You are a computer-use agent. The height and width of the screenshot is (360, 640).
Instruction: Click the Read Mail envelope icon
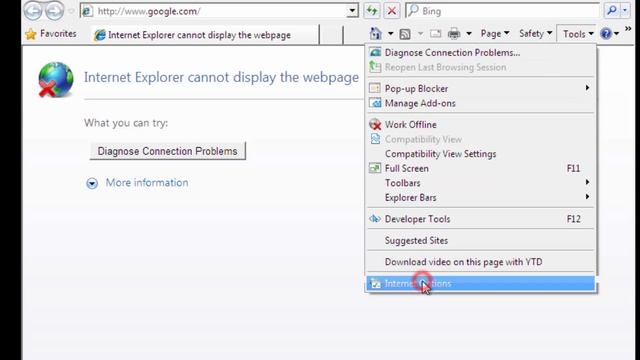pyautogui.click(x=436, y=34)
